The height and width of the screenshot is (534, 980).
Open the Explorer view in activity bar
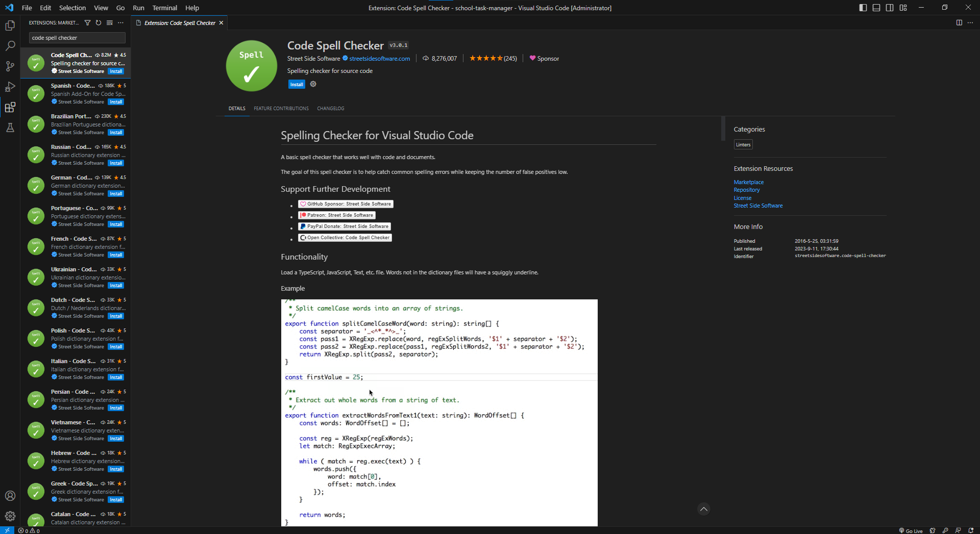point(10,26)
